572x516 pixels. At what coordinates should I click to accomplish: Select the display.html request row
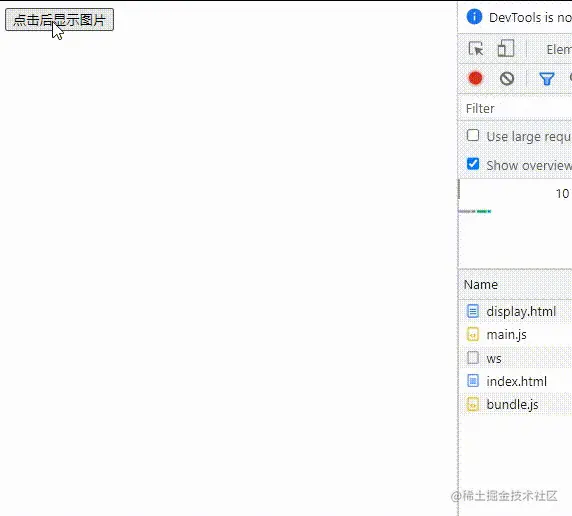[x=515, y=311]
